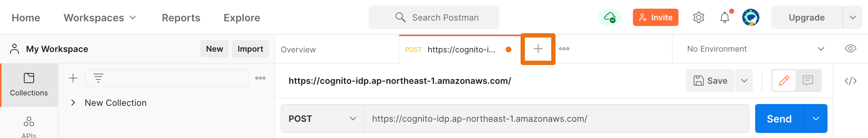The width and height of the screenshot is (868, 138).
Task: Switch to the Overview tab
Action: (x=298, y=49)
